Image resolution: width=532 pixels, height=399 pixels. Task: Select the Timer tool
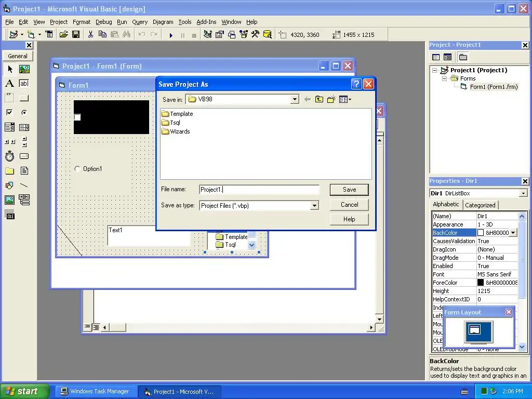10,156
